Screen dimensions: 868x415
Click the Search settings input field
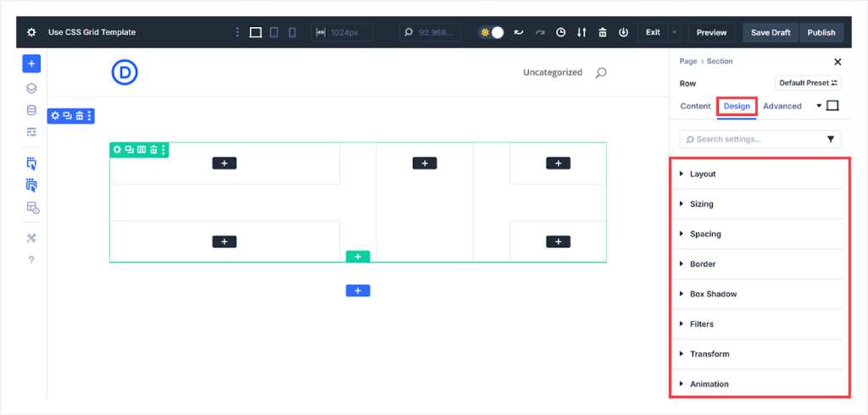(748, 139)
